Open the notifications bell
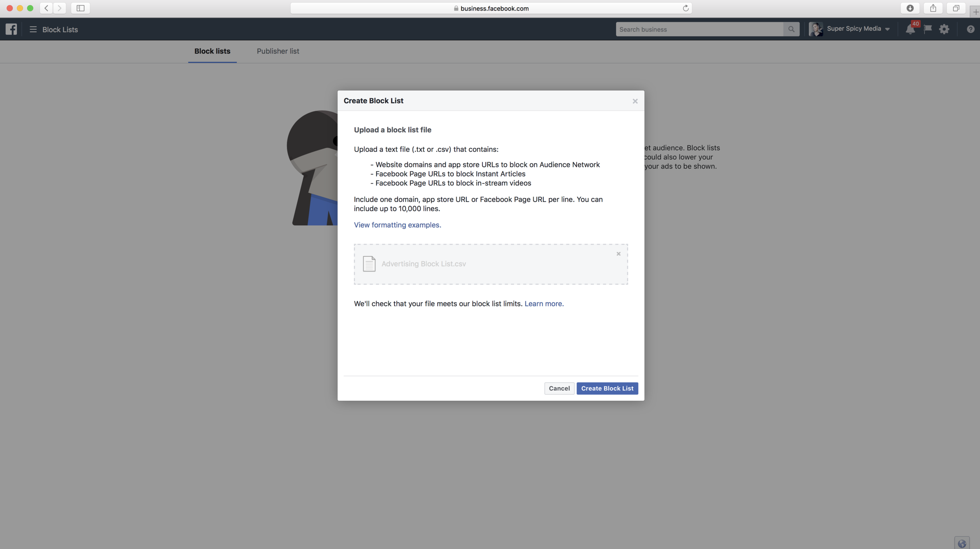Screen dimensions: 980x549 tap(910, 29)
